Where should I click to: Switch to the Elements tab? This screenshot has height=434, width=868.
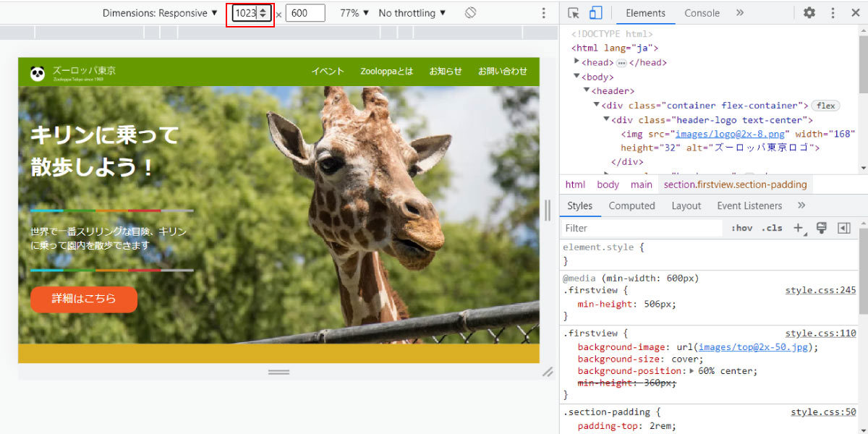645,13
